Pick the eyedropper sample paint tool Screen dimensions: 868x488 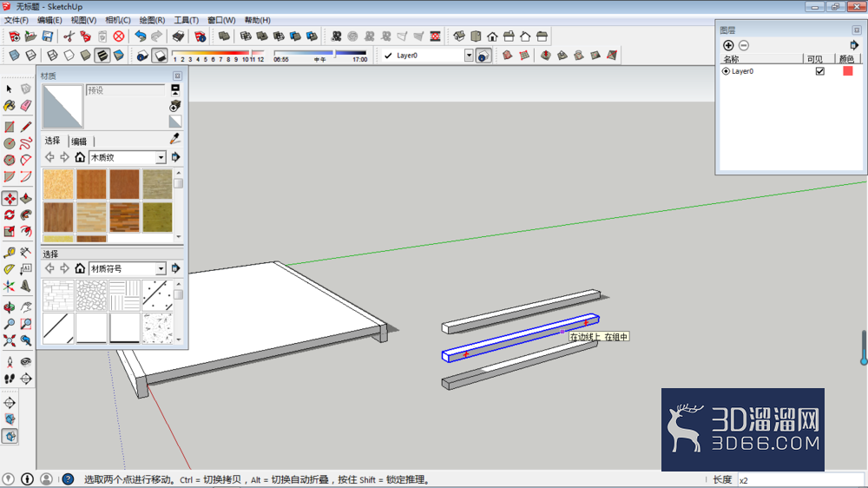pos(175,138)
